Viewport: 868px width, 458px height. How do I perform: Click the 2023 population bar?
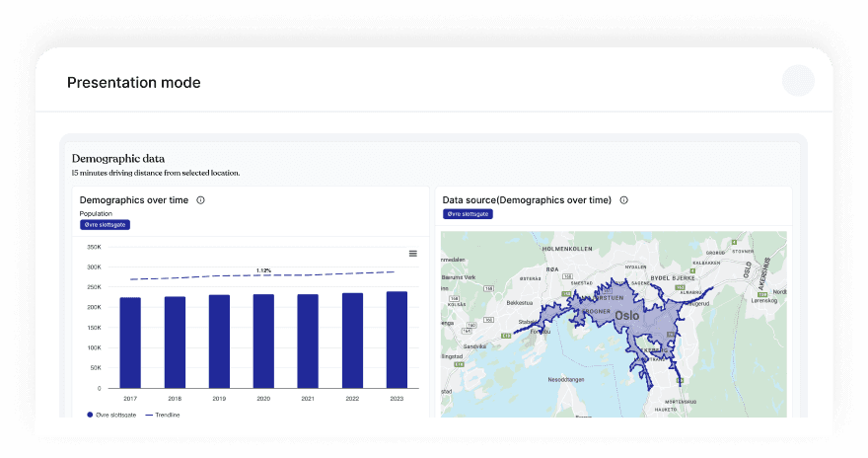(x=397, y=340)
